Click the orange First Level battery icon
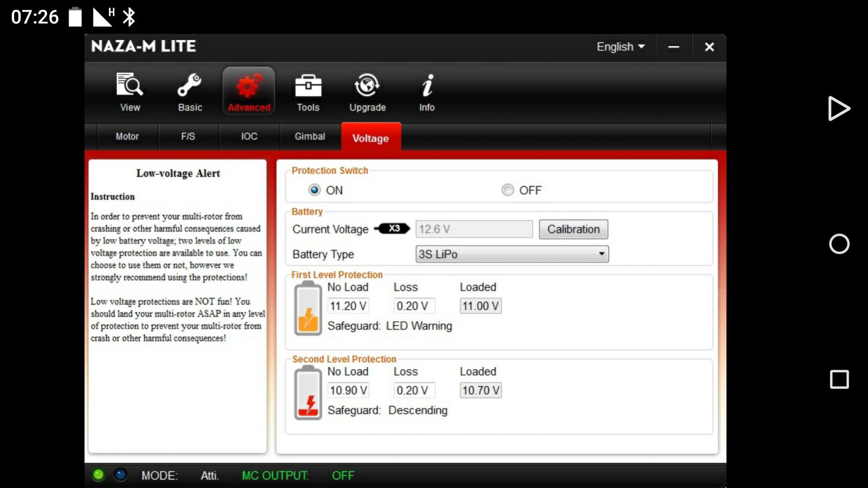The width and height of the screenshot is (868, 488). (308, 308)
